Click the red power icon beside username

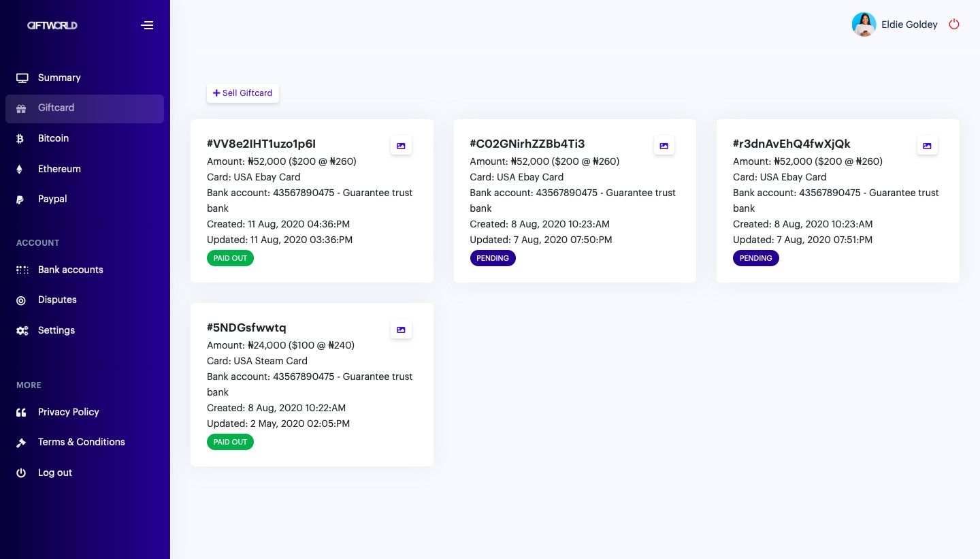tap(954, 25)
